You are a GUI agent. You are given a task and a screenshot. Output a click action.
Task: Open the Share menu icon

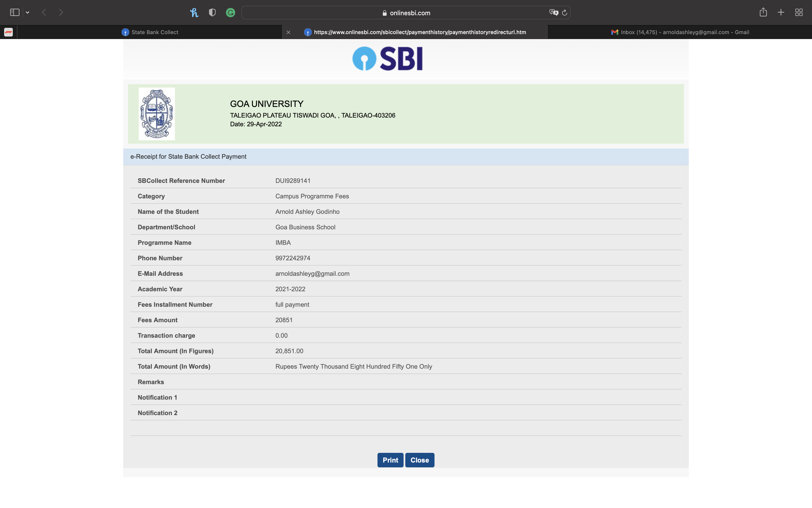click(x=763, y=12)
